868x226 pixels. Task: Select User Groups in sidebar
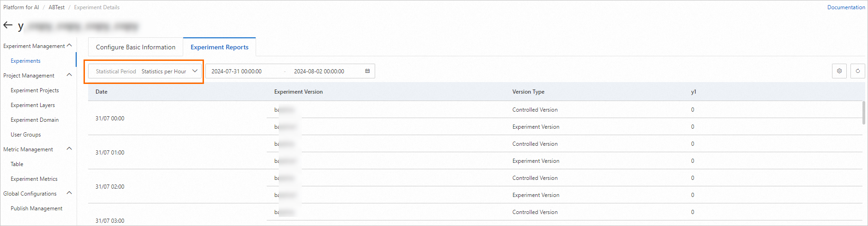pyautogui.click(x=26, y=135)
